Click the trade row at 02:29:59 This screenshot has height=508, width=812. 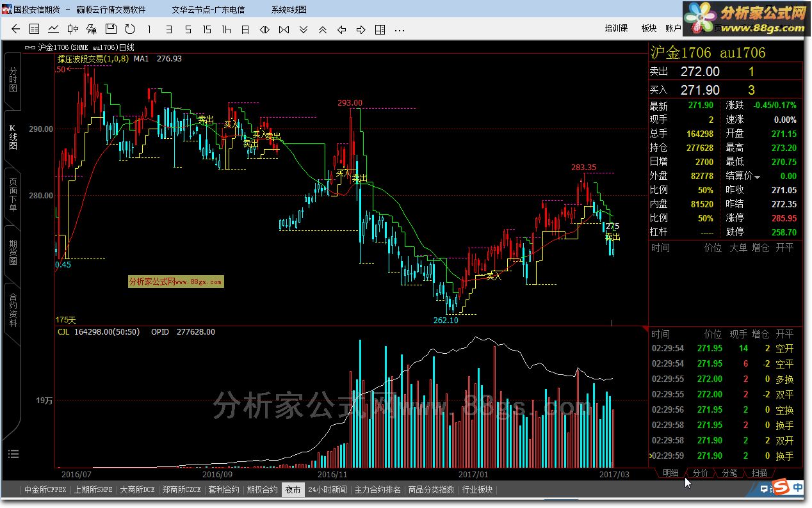click(x=725, y=456)
